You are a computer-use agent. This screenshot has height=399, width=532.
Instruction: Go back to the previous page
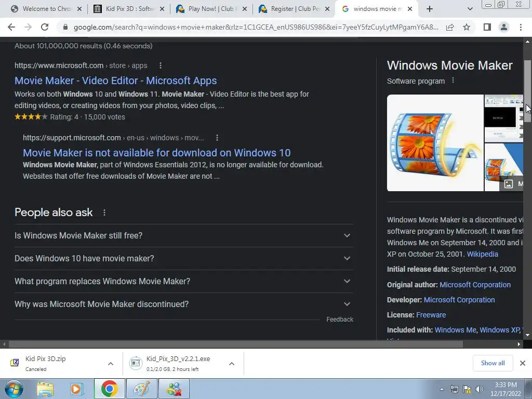[x=11, y=27]
